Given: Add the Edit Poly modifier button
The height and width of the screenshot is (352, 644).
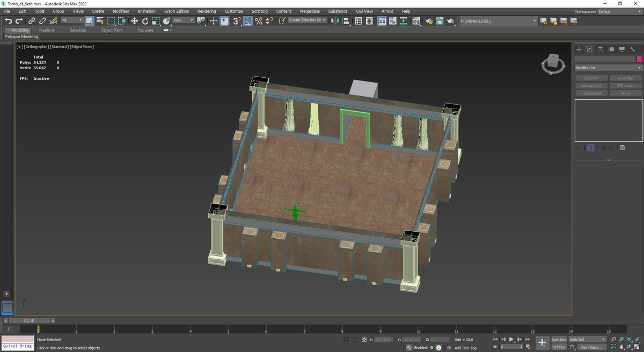Looking at the screenshot, I should [591, 78].
